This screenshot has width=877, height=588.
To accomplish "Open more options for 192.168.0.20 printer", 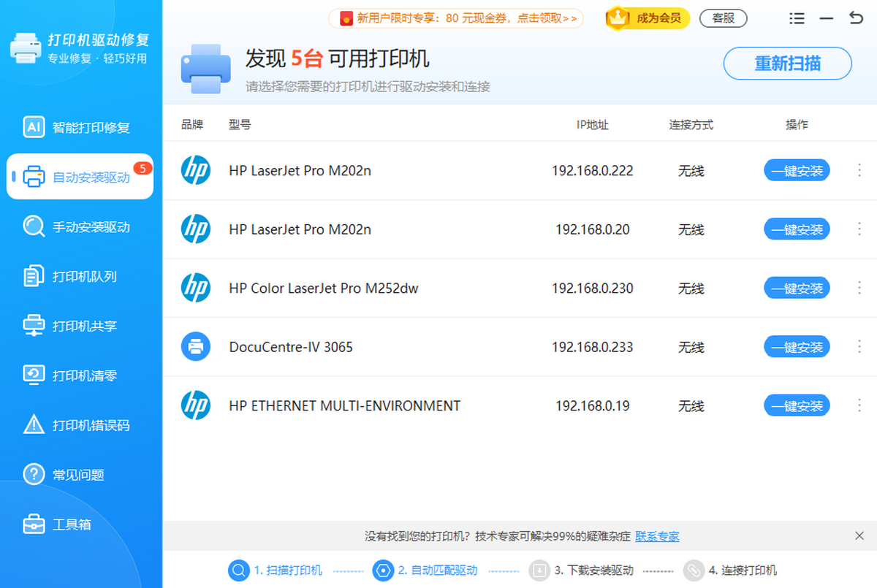I will point(859,229).
